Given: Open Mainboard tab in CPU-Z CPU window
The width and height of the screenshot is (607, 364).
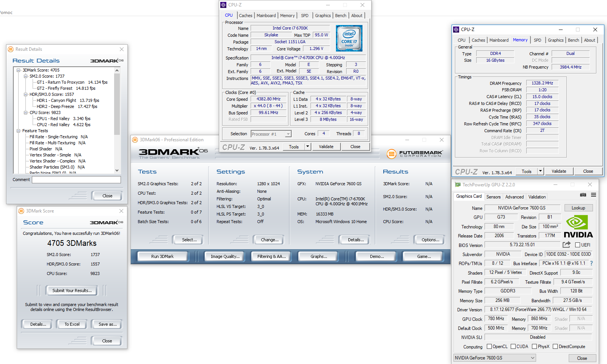Looking at the screenshot, I should (x=266, y=16).
